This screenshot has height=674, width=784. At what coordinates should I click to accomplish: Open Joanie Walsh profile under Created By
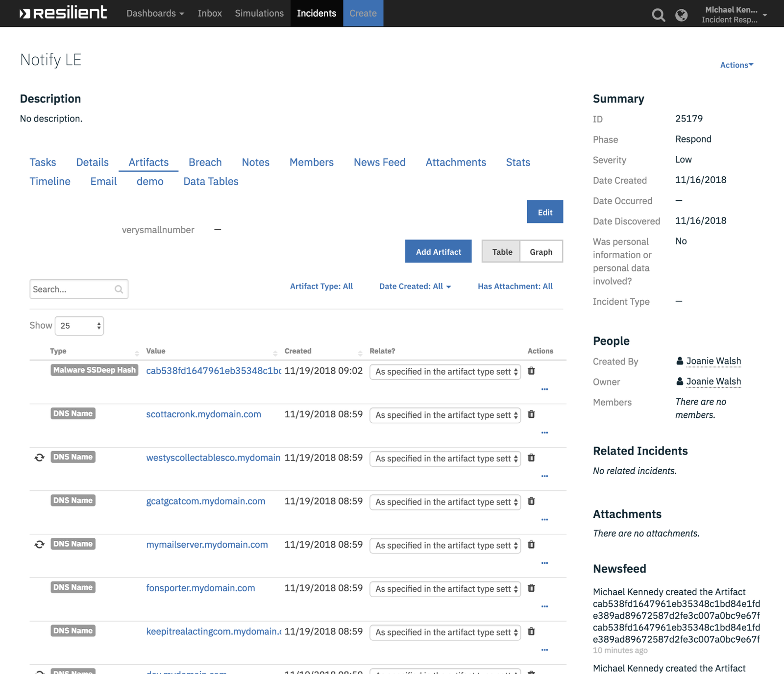pos(713,361)
